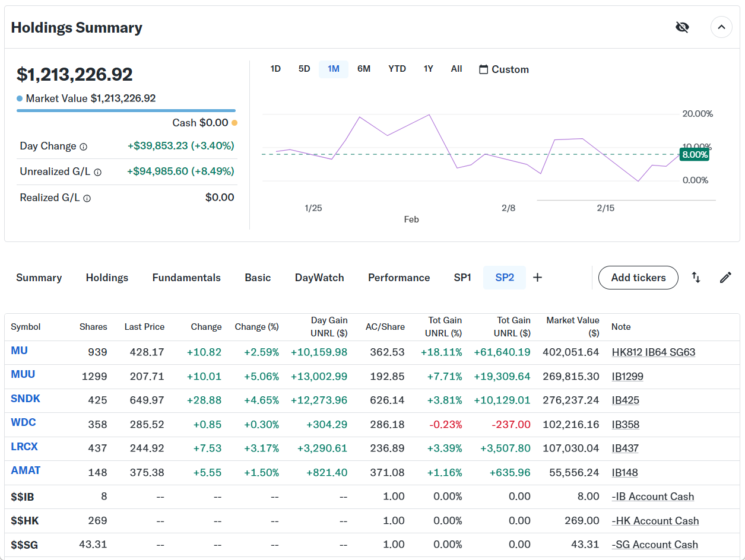Screen dimensions: 745x560
Task: Add a new view with plus icon
Action: click(x=537, y=278)
